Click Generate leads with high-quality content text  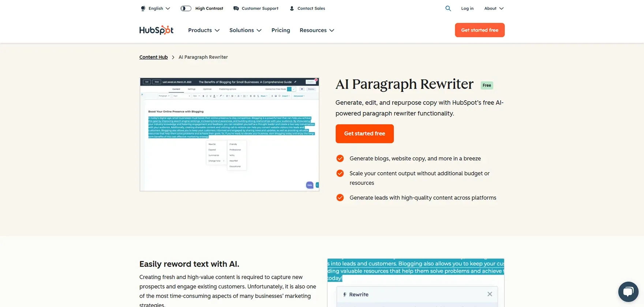423,198
